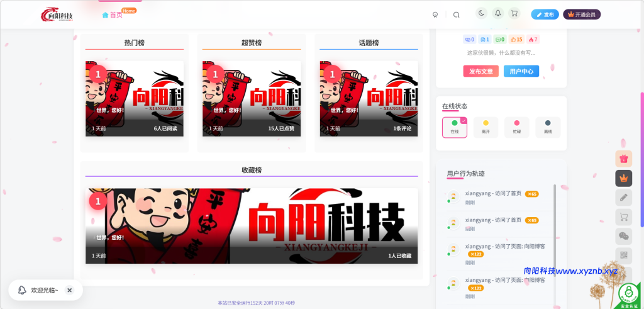Click the article count badge showing 1
The height and width of the screenshot is (309, 644).
tap(485, 40)
